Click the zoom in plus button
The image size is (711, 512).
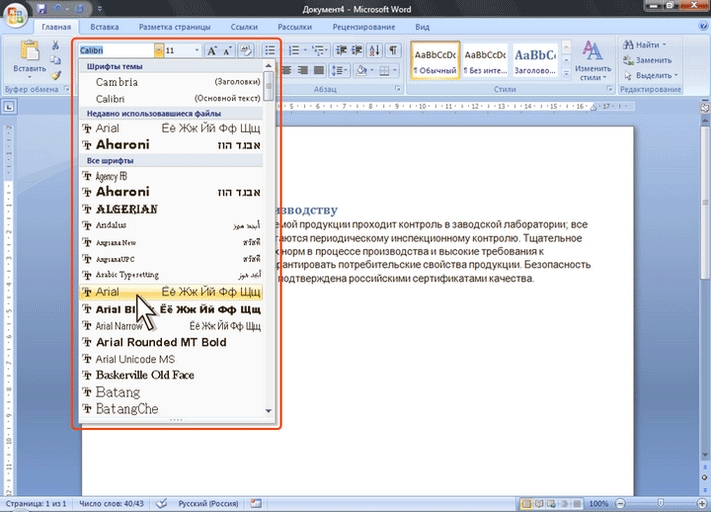coord(702,503)
